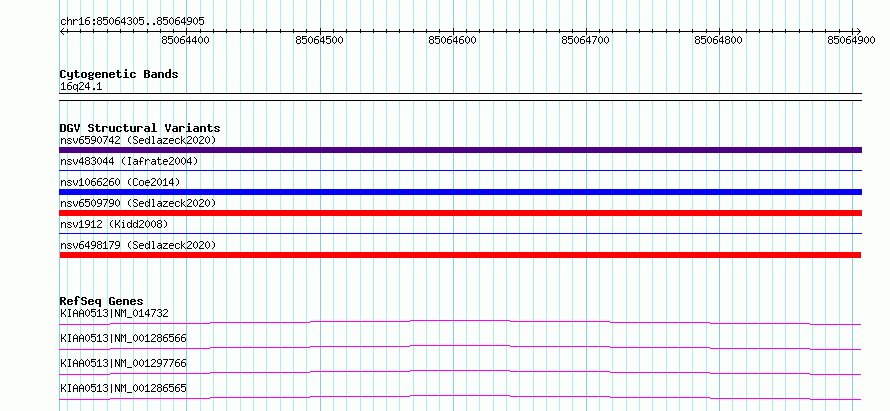Select the thick blue nsv1066260 variant bar
Screen dimensions: 890x411
460,192
